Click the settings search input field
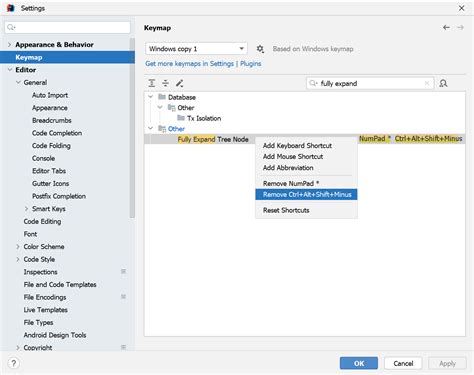Viewport: 474px width, 375px height. [x=68, y=27]
